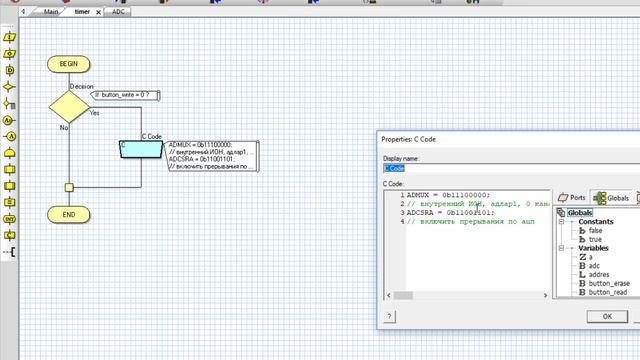Close the timer tab with its X
The image size is (640, 360).
click(x=98, y=12)
